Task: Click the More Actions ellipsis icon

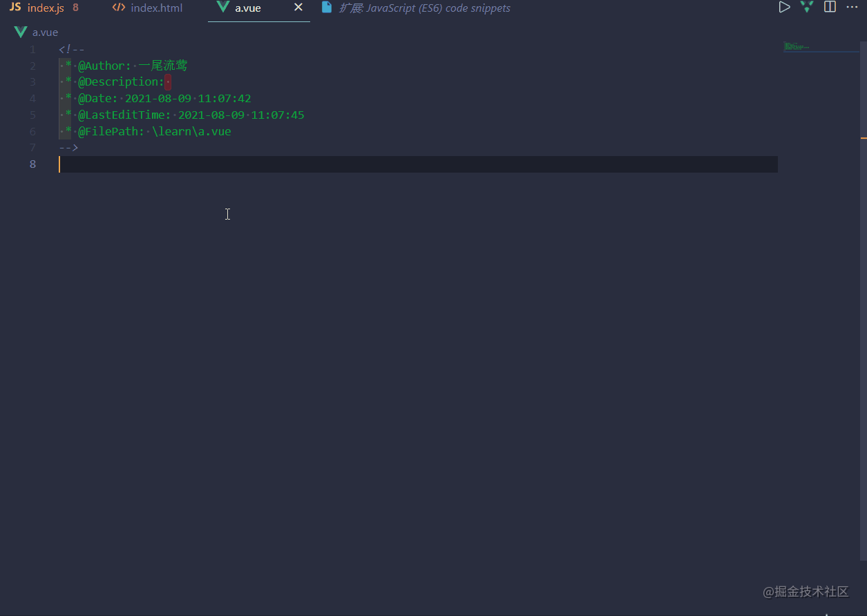Action: point(852,7)
